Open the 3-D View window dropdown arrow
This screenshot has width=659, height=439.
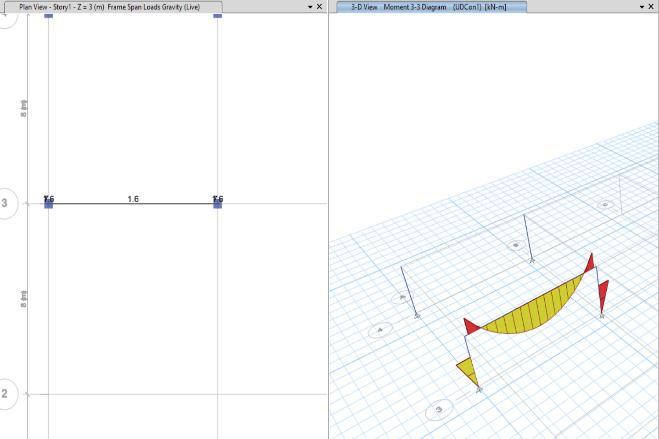(x=642, y=7)
